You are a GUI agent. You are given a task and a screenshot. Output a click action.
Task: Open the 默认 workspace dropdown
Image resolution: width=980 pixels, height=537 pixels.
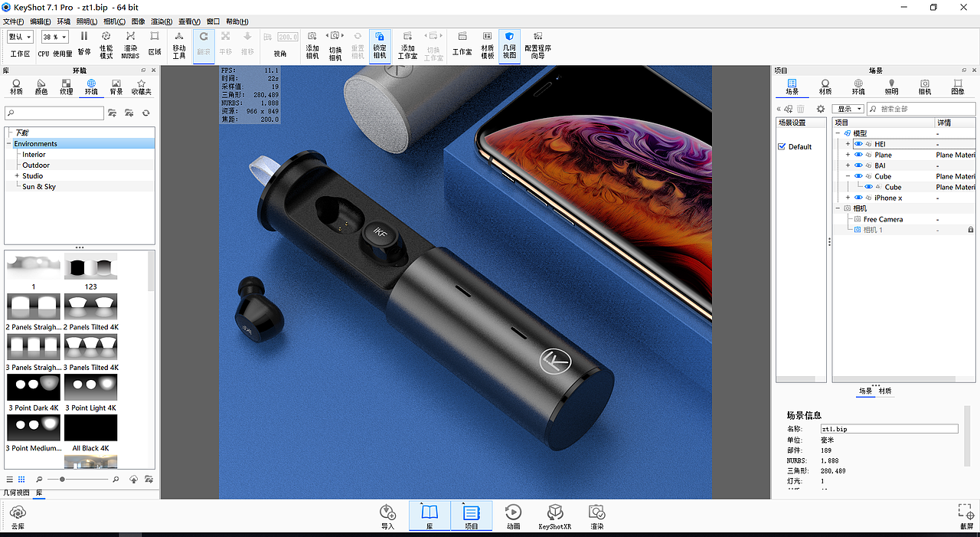pyautogui.click(x=20, y=37)
